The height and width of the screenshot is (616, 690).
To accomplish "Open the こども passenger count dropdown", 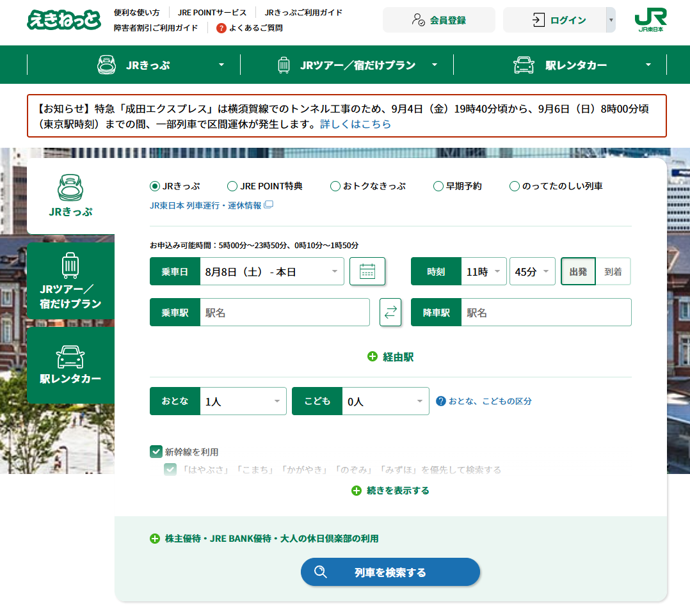I will (x=385, y=401).
